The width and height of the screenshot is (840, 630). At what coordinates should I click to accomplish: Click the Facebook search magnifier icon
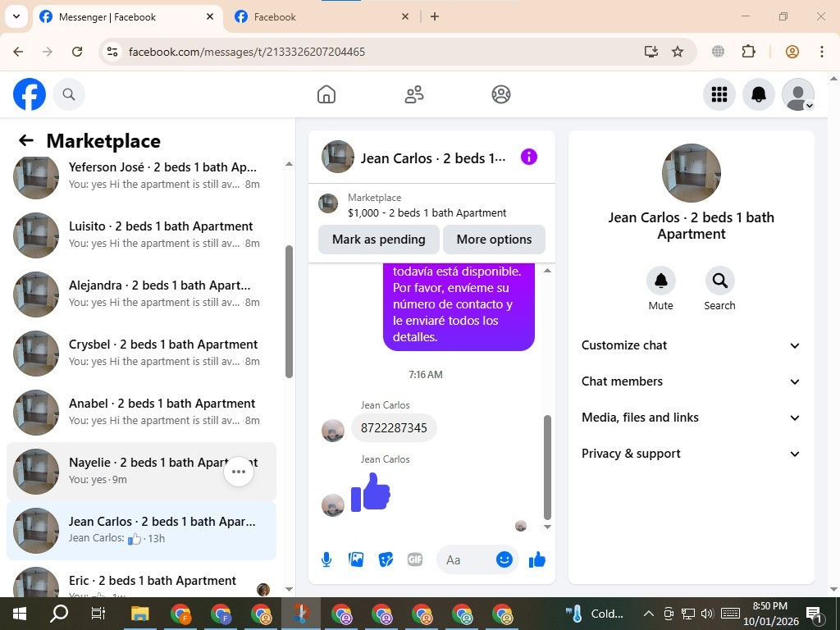(x=69, y=94)
